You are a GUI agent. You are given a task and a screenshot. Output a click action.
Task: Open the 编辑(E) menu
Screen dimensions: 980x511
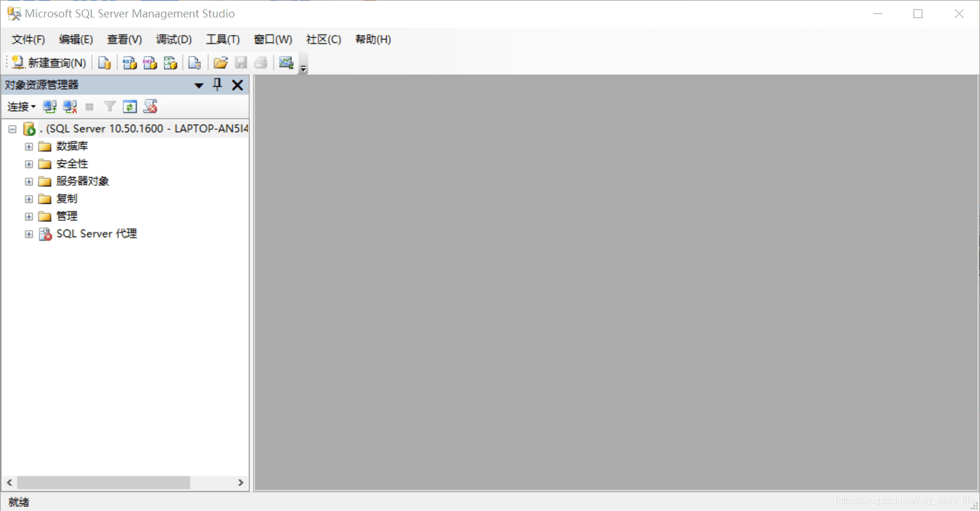point(76,40)
